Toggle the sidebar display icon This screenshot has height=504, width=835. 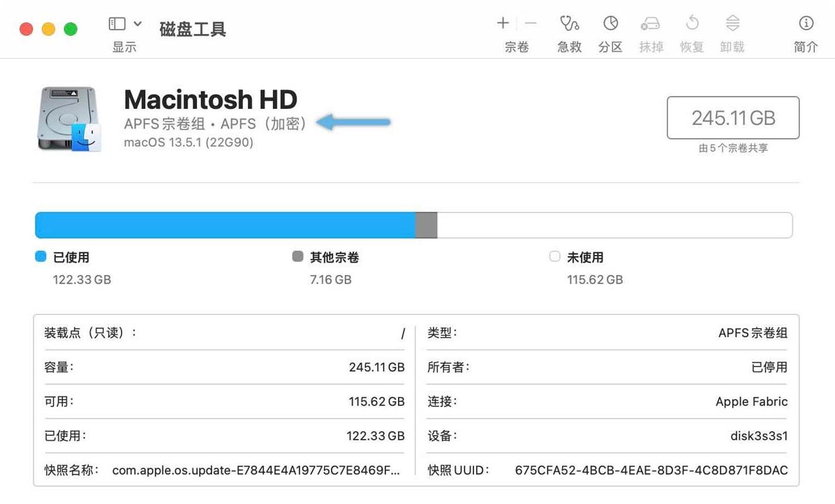tap(117, 24)
